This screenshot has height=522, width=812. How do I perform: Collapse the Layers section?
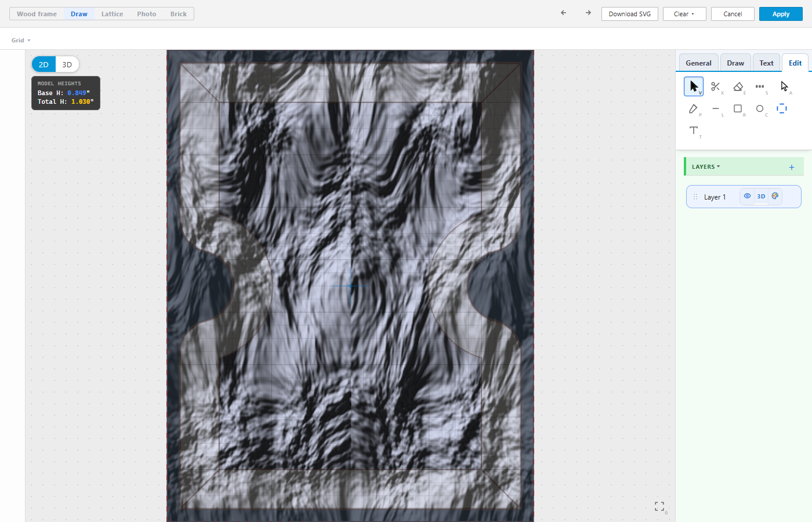click(x=706, y=167)
